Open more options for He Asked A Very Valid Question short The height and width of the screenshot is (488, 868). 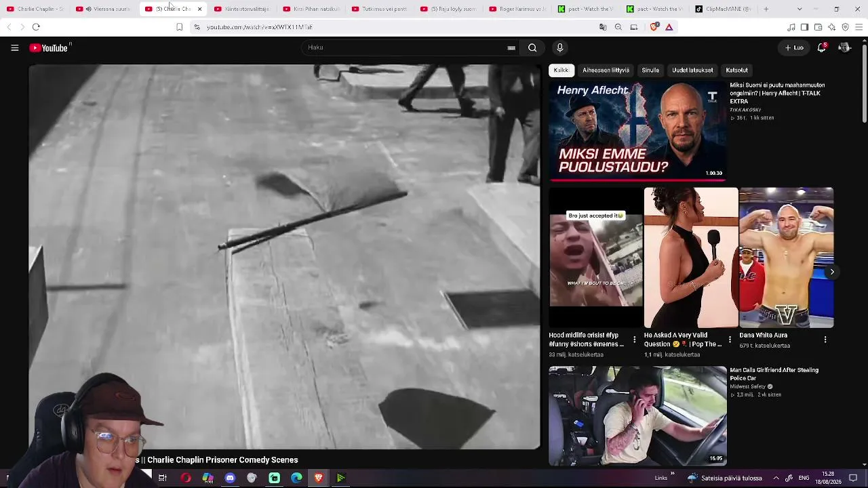pyautogui.click(x=730, y=340)
